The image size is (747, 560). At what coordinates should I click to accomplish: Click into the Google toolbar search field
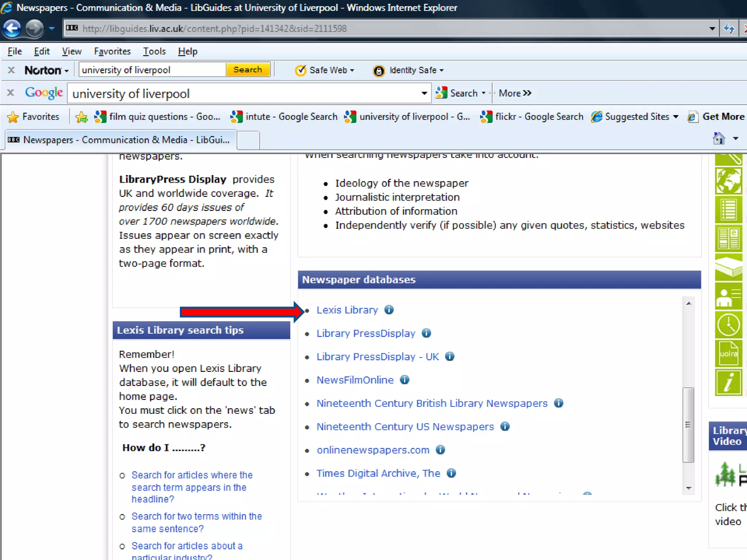pos(244,94)
